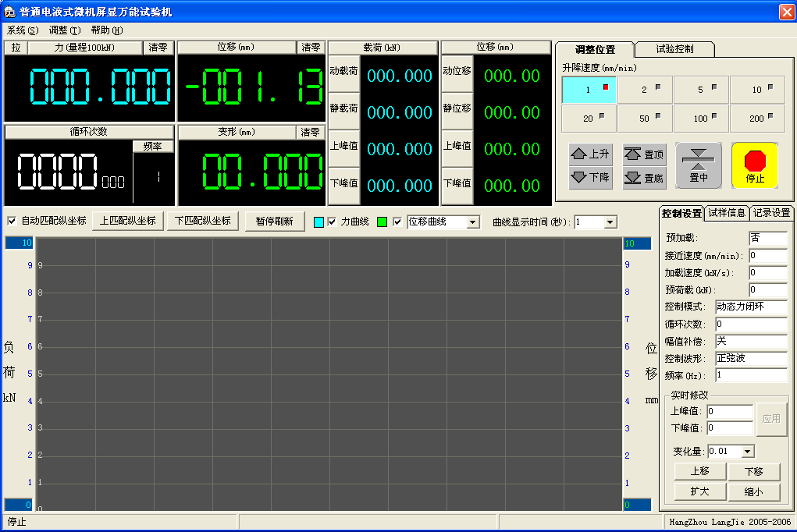Click the 接近速度(mm/min) input field
The height and width of the screenshot is (532, 797).
pyautogui.click(x=768, y=256)
